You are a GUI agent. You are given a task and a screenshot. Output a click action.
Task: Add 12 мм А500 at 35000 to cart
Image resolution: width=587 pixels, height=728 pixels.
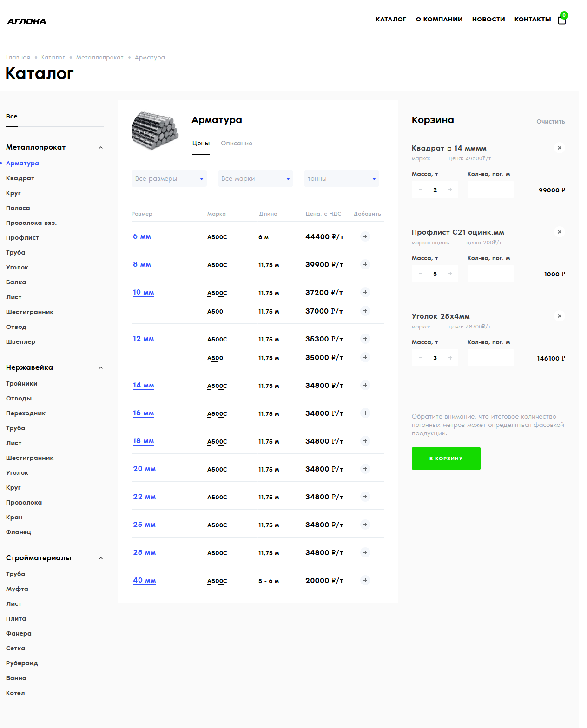[x=365, y=357]
